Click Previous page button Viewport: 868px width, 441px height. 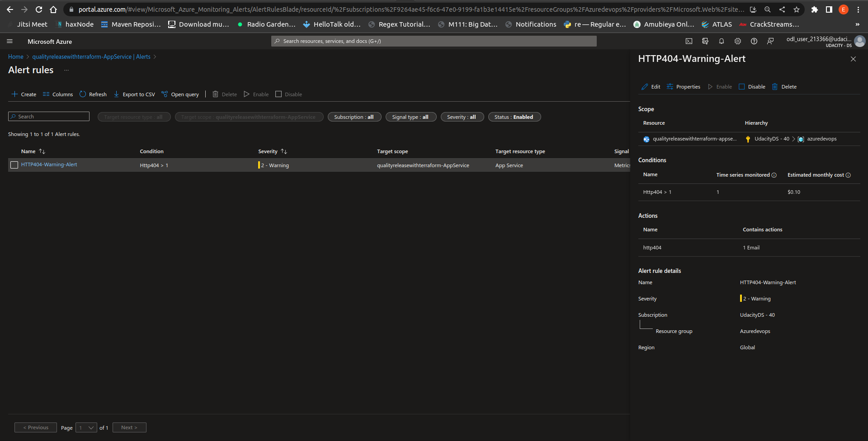(x=36, y=427)
